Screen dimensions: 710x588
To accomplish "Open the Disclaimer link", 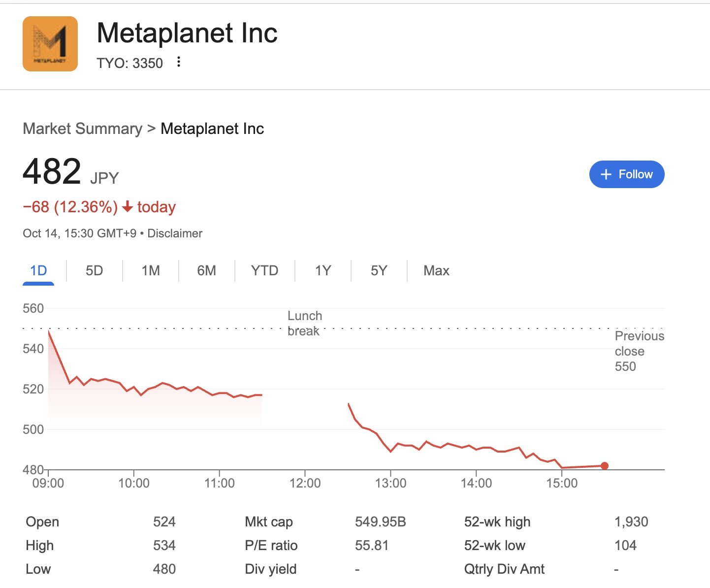I will click(x=175, y=233).
